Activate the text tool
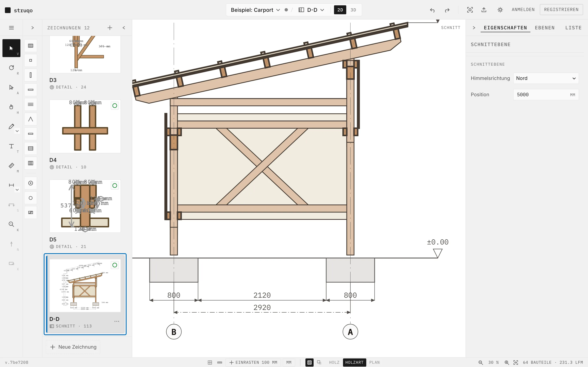 pyautogui.click(x=11, y=146)
